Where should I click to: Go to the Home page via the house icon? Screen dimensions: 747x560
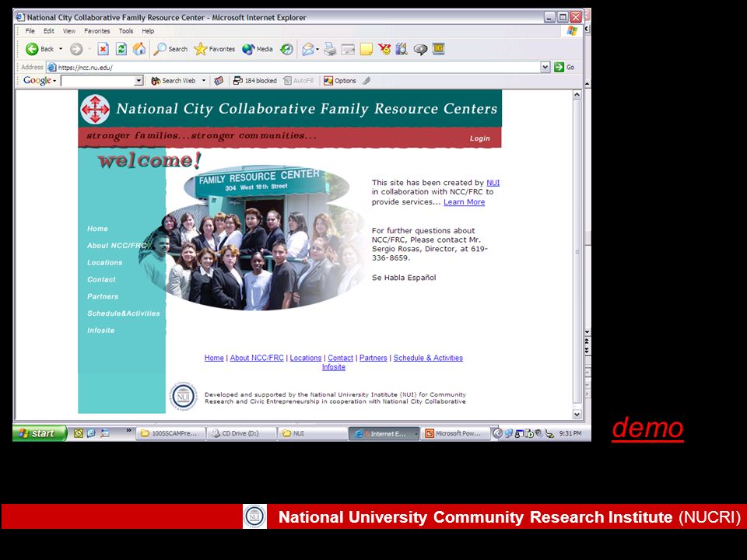pyautogui.click(x=139, y=49)
